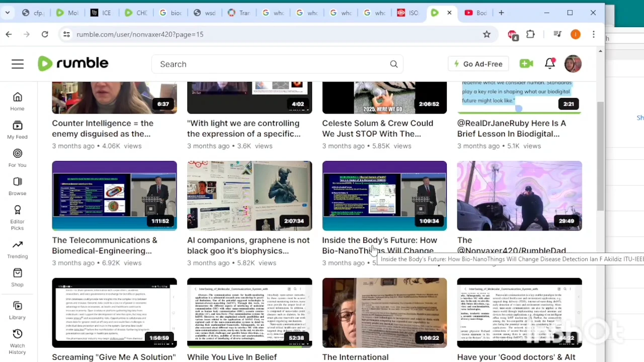Open 'AI companions, graphene is not black goo' title
The image size is (644, 362).
(x=249, y=245)
